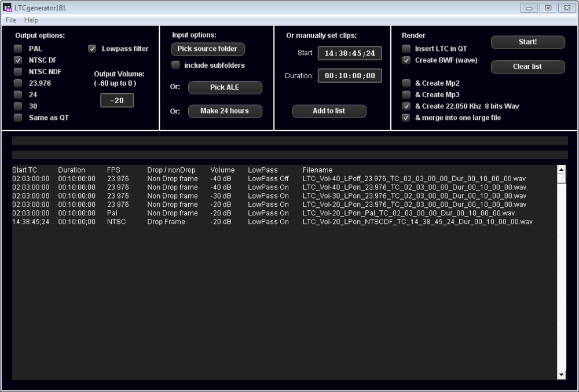579x392 pixels.
Task: Enable the Create Mp3 option
Action: (406, 95)
